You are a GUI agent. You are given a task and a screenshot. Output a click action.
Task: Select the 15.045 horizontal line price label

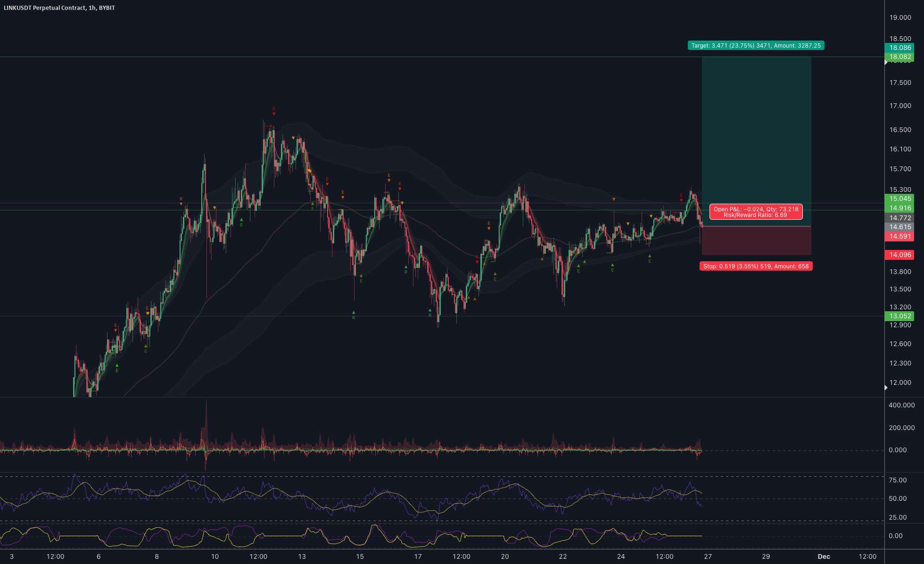point(899,199)
